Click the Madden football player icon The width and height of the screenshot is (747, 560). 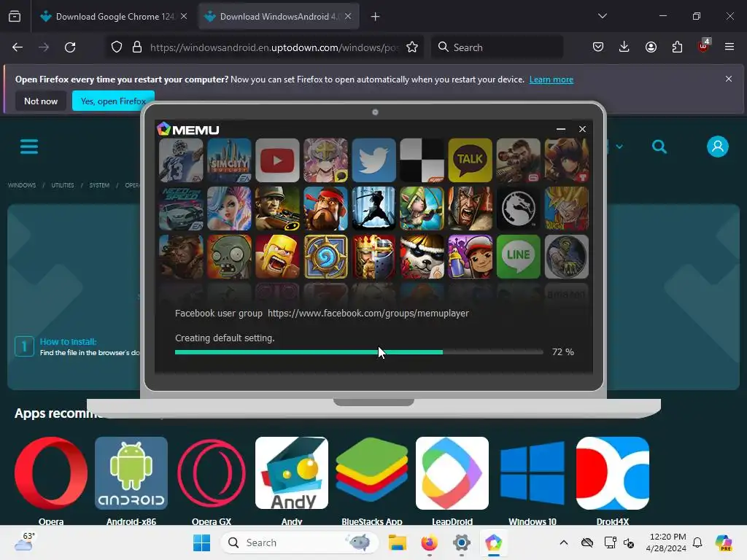pyautogui.click(x=181, y=160)
